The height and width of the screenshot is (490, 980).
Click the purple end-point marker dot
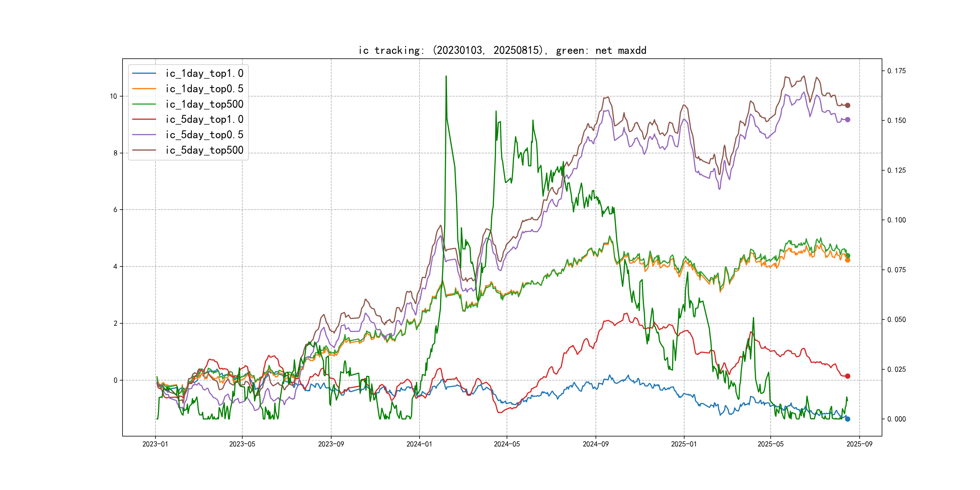coord(848,119)
